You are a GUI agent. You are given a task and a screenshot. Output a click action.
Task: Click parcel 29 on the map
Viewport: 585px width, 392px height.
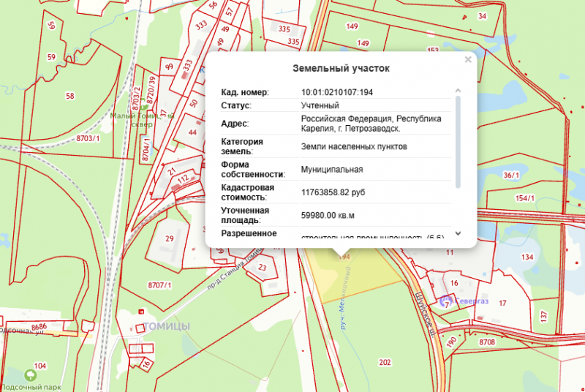point(169,239)
